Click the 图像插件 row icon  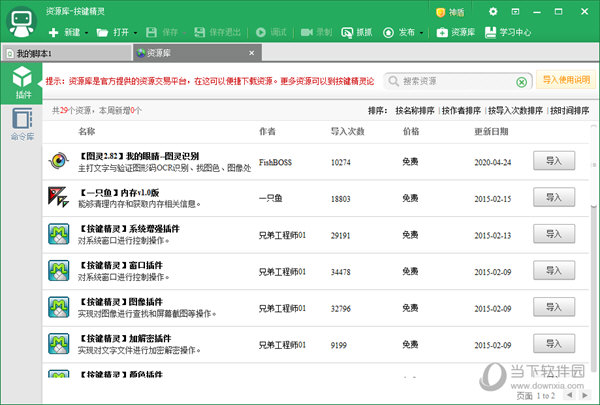[59, 307]
